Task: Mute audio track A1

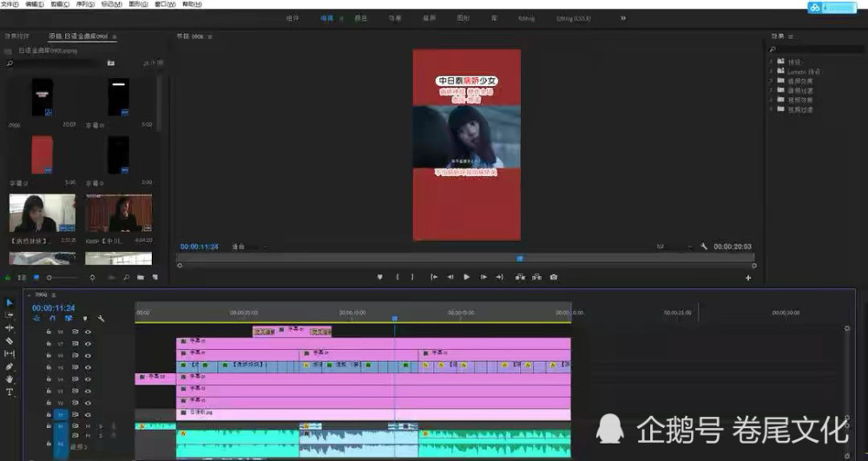Action: tap(88, 426)
